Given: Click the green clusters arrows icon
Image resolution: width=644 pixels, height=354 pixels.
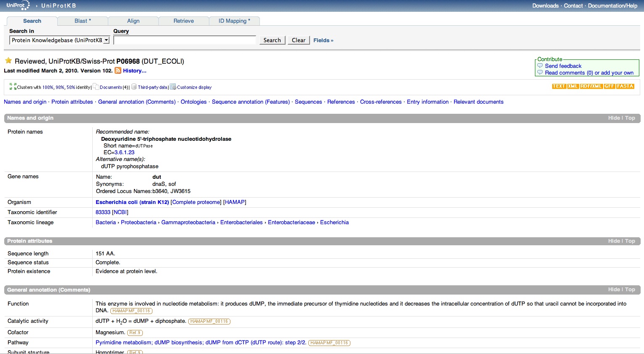Looking at the screenshot, I should click(x=13, y=87).
